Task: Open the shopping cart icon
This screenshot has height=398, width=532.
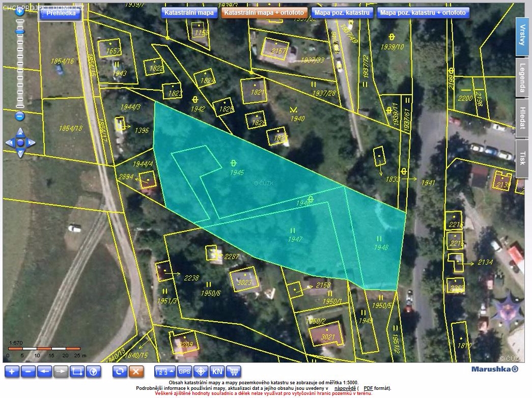Action: [233, 371]
